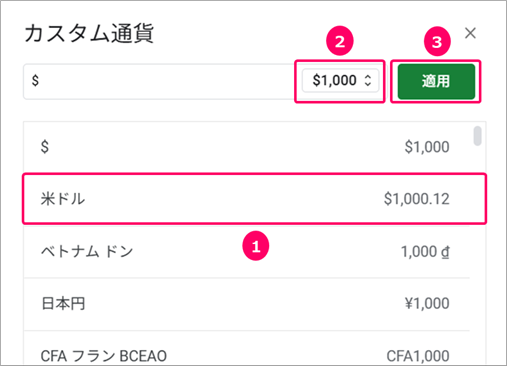Image resolution: width=507 pixels, height=366 pixels.
Task: Click the green 適用 button
Action: pyautogui.click(x=436, y=81)
